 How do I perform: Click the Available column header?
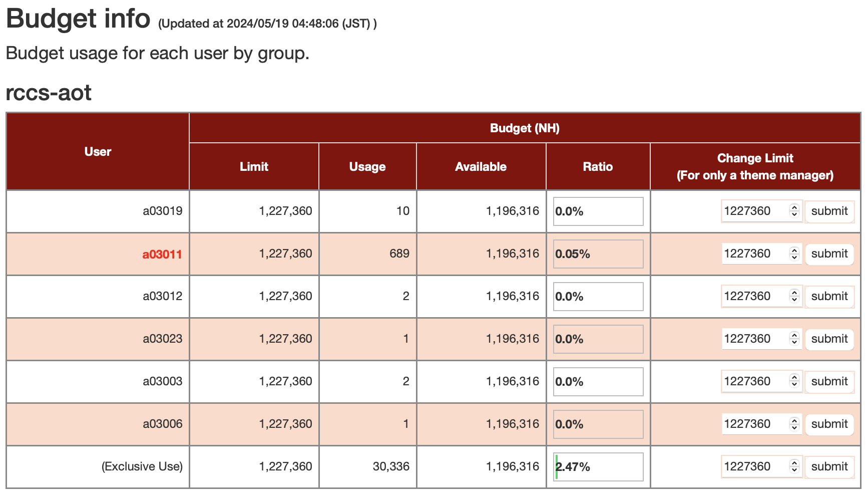tap(481, 167)
